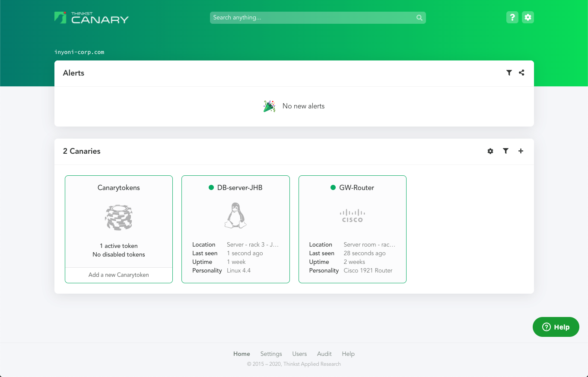This screenshot has height=377, width=588.
Task: Click the search magnifier icon
Action: [x=419, y=18]
